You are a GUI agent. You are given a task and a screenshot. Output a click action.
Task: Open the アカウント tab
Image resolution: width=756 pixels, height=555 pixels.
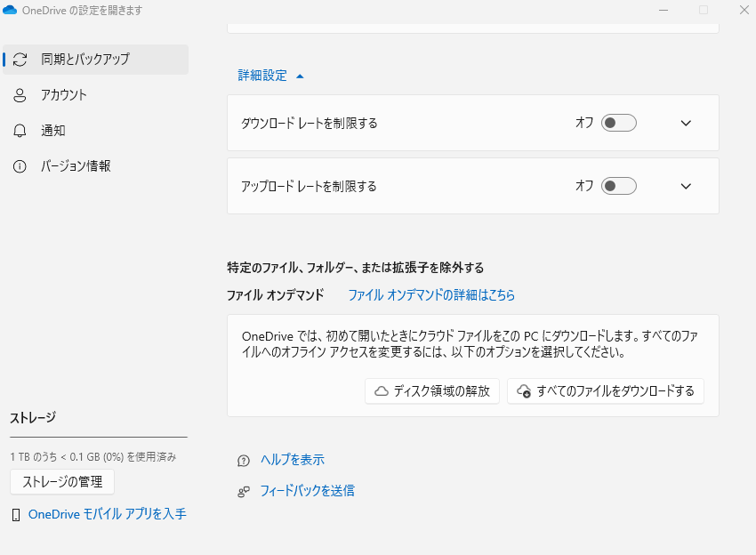pyautogui.click(x=64, y=95)
